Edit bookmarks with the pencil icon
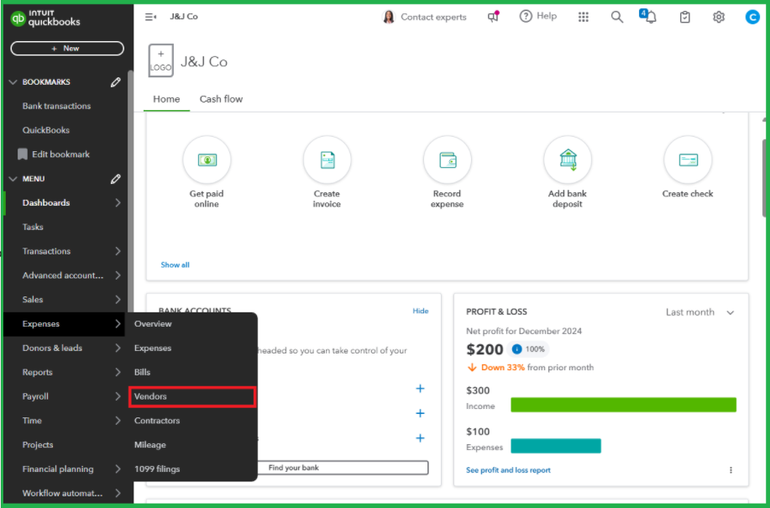 [x=115, y=82]
